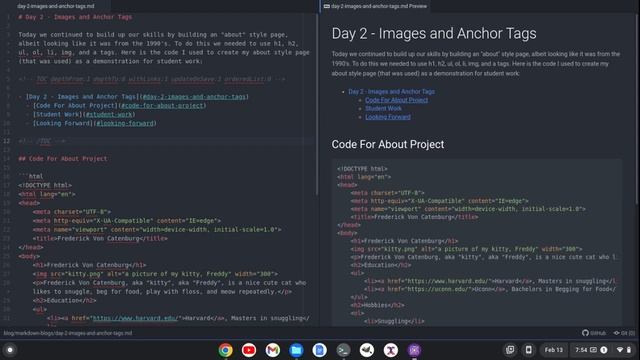Open Google Docs from the shelf
Image resolution: width=640 pixels, height=360 pixels.
pyautogui.click(x=320, y=350)
